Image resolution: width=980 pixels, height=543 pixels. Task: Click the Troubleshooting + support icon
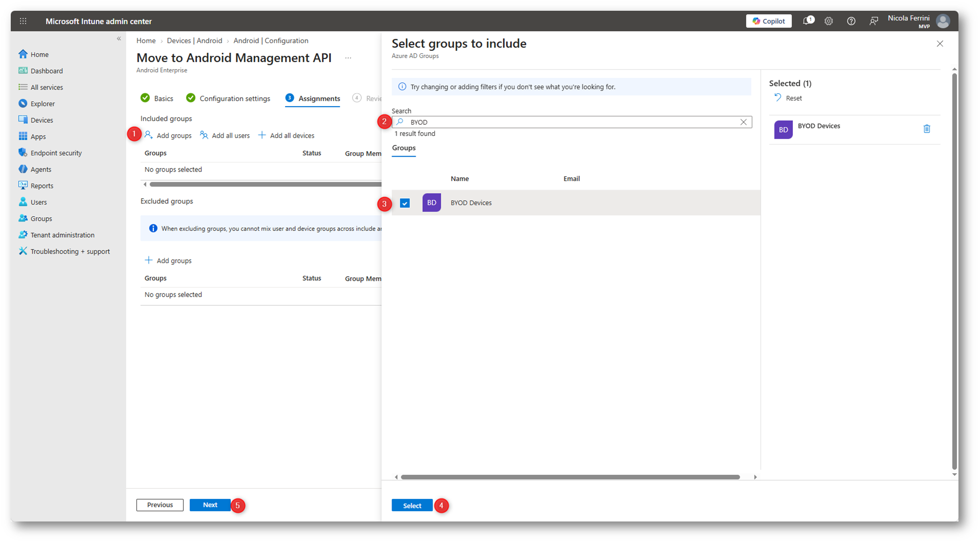[x=23, y=251]
